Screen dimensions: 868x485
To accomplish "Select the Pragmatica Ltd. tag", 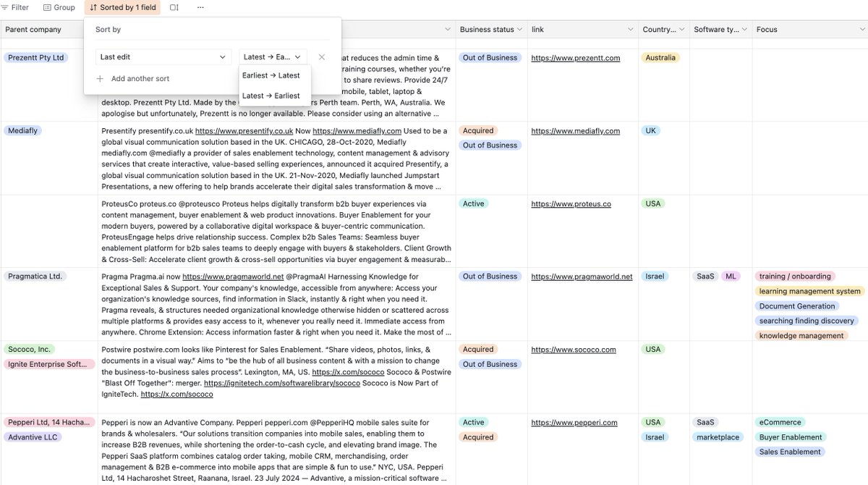I will (x=35, y=277).
